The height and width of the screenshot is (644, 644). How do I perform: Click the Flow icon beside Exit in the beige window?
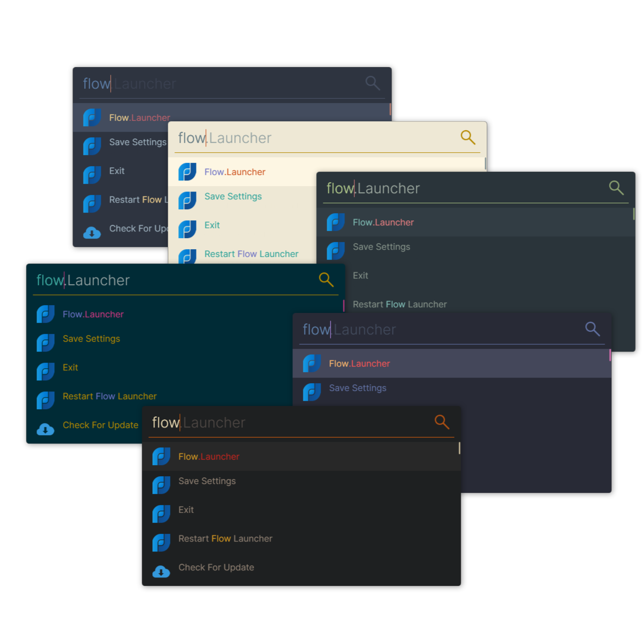click(187, 229)
